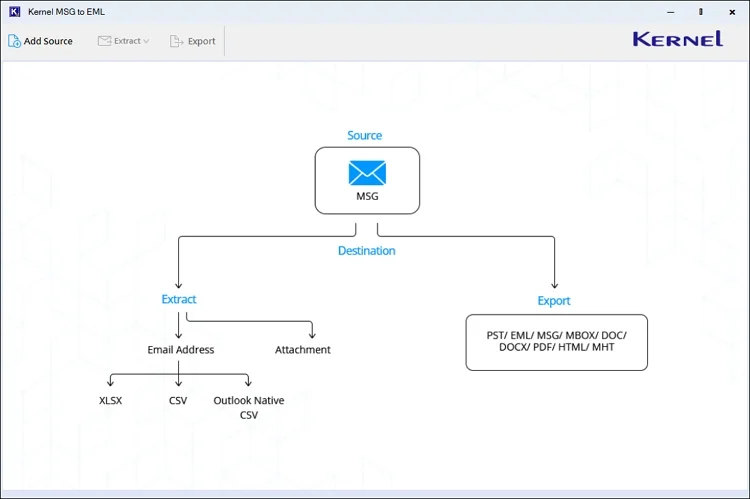Click the blue MSG envelope icon
The height and width of the screenshot is (499, 750).
tap(367, 173)
